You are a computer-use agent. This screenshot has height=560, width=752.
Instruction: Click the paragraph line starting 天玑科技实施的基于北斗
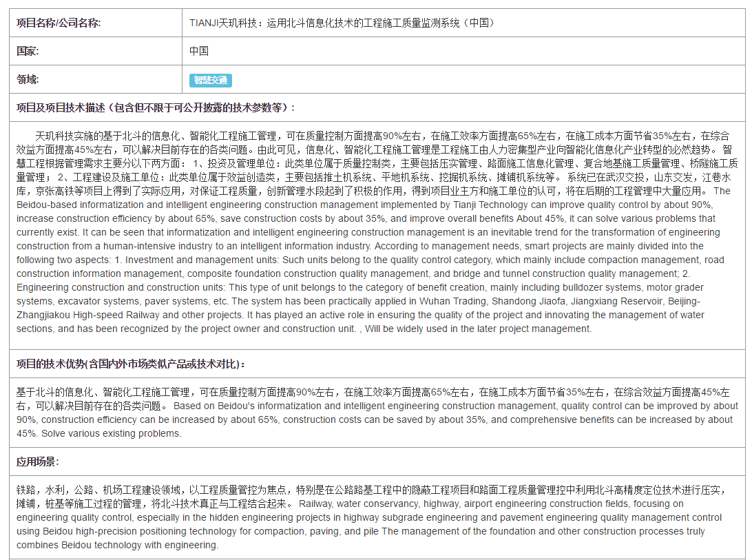tap(382, 136)
